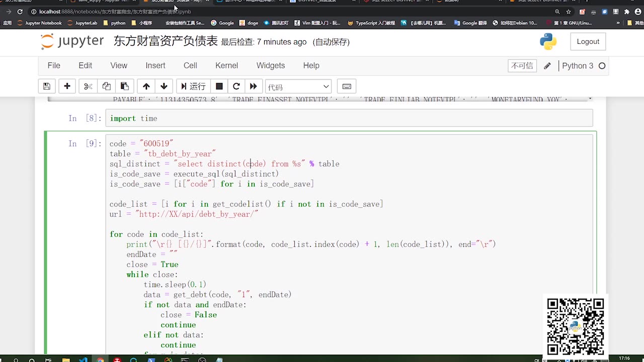Open the View menu
Screen dimensions: 644x362
point(119,65)
